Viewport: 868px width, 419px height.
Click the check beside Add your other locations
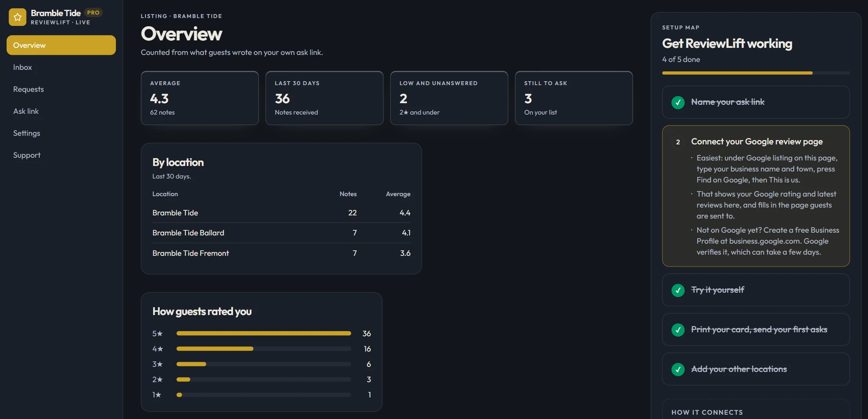tap(678, 370)
